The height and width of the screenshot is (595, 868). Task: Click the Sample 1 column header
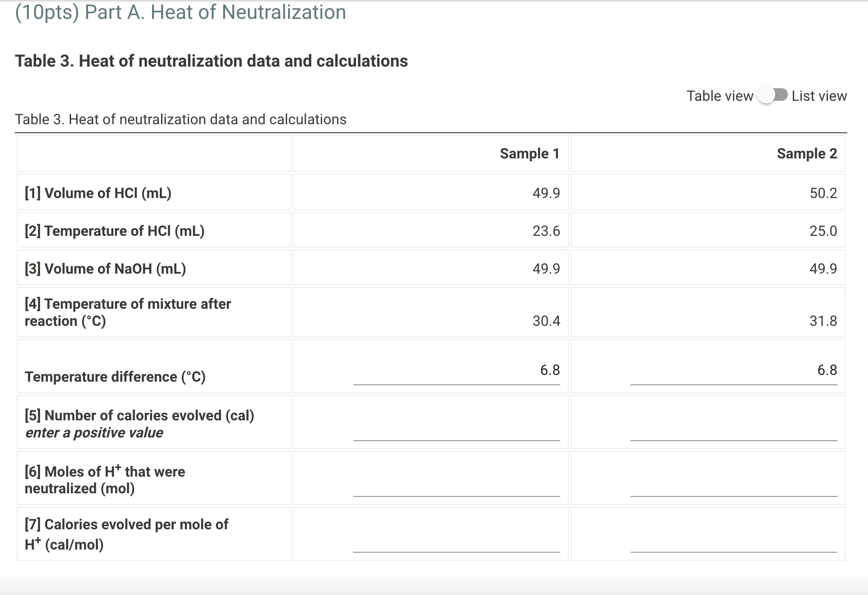pyautogui.click(x=529, y=153)
